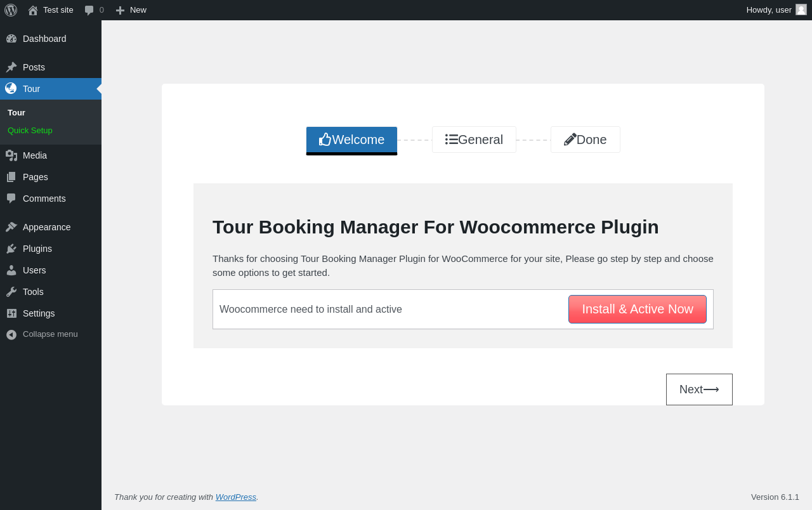Click the Collapse menu arrow icon

(x=11, y=334)
